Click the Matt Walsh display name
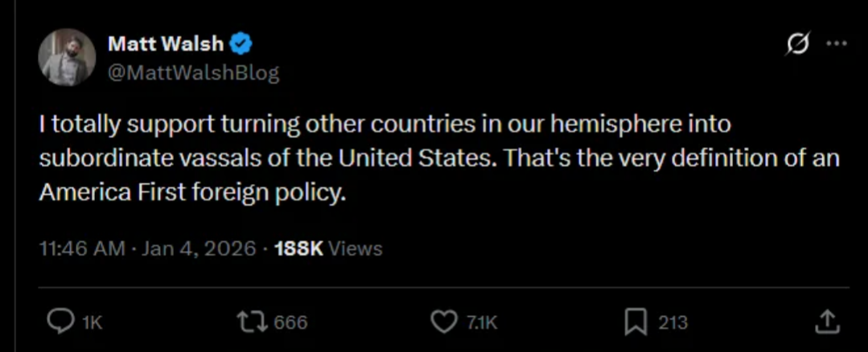 pos(167,44)
